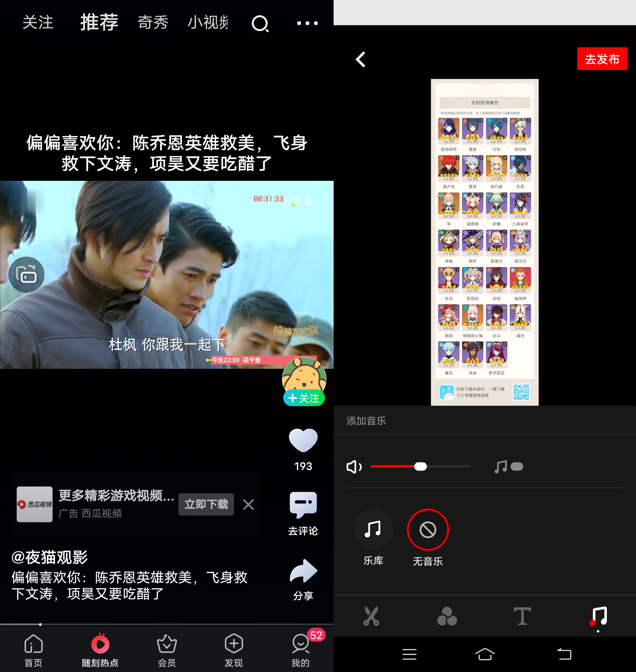Follow uploader with green 关注 button
Image resolution: width=636 pixels, height=672 pixels.
point(304,398)
